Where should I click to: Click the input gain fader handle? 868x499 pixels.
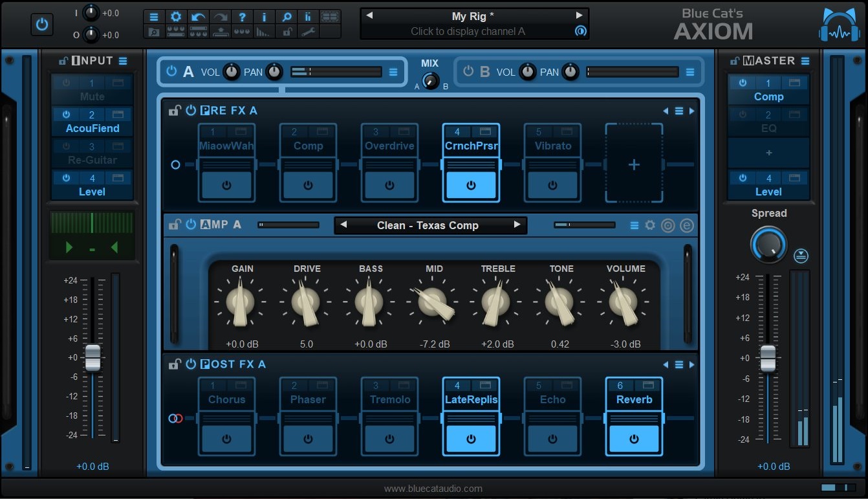pyautogui.click(x=93, y=358)
